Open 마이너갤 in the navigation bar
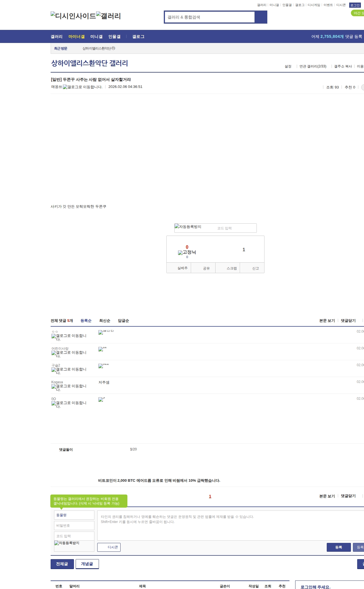 point(76,36)
